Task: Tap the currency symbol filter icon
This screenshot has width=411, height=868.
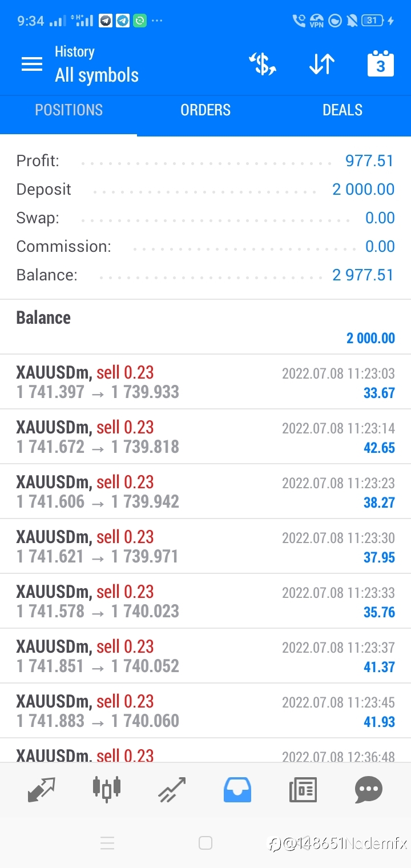Action: pos(263,64)
